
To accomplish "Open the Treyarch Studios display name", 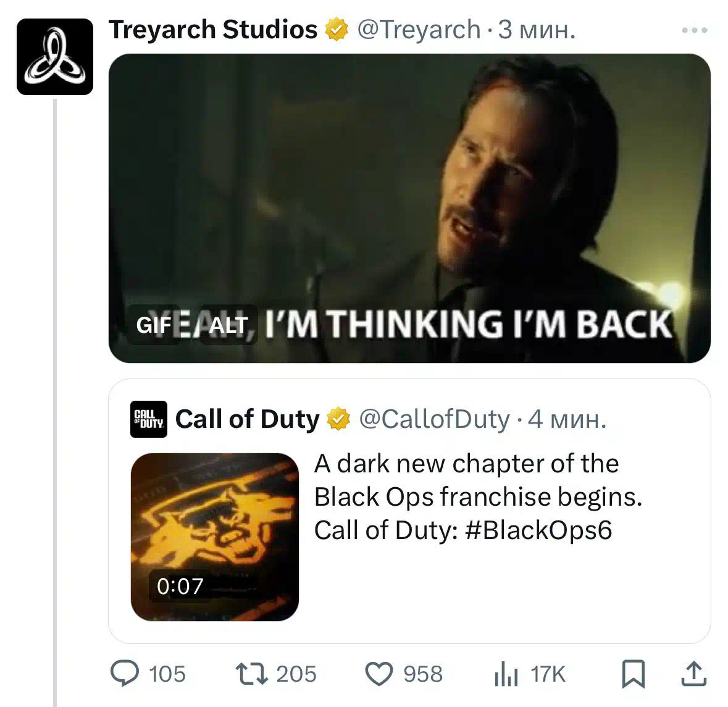I will click(x=213, y=30).
